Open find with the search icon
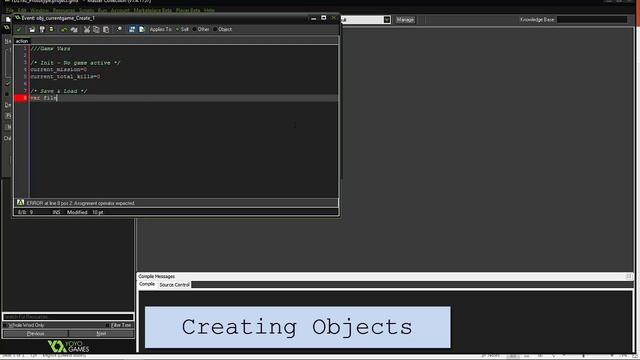This screenshot has height=360, width=640. click(x=119, y=29)
